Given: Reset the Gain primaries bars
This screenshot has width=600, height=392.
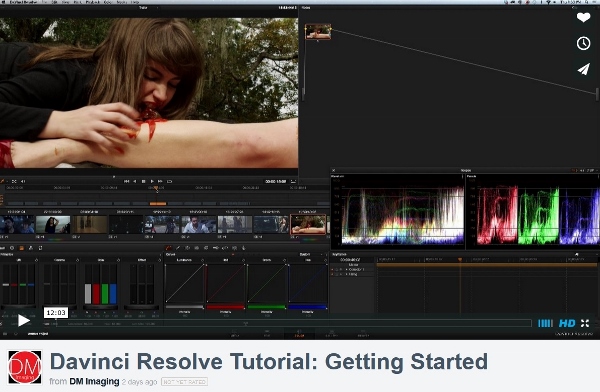Looking at the screenshot, I should point(119,260).
